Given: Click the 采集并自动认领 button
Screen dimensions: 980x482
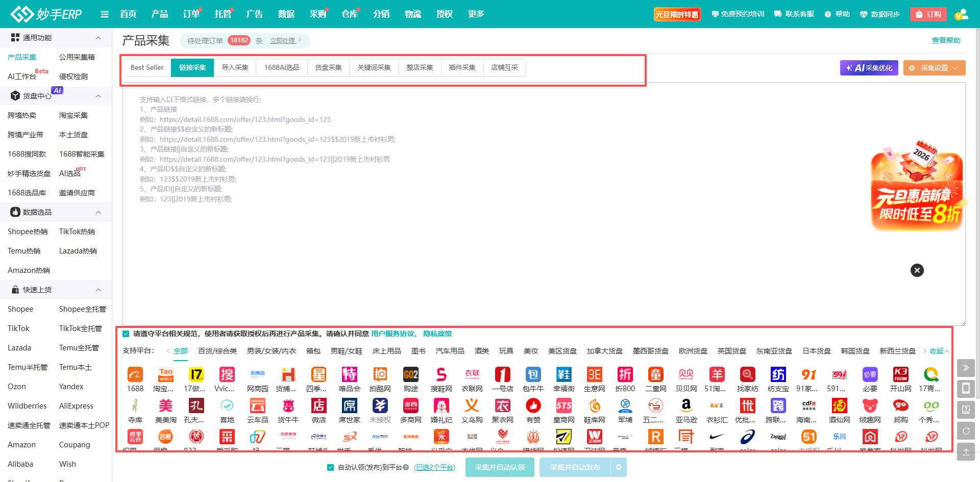Looking at the screenshot, I should coord(499,467).
